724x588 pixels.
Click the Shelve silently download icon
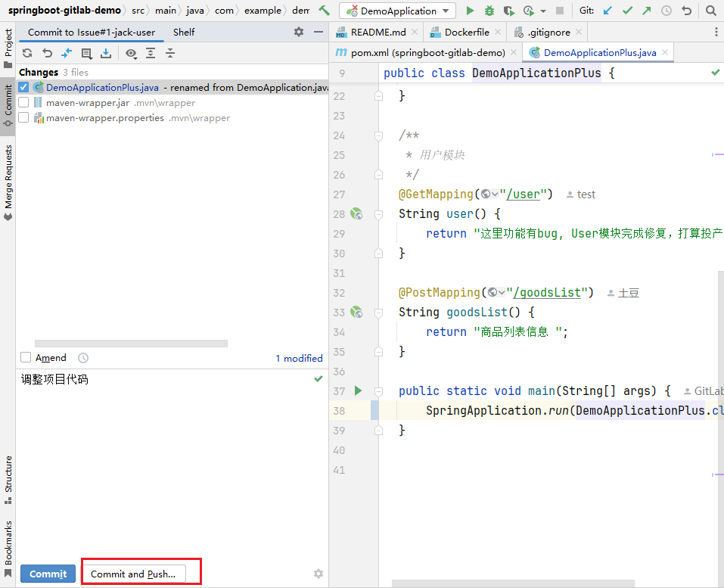[x=106, y=53]
